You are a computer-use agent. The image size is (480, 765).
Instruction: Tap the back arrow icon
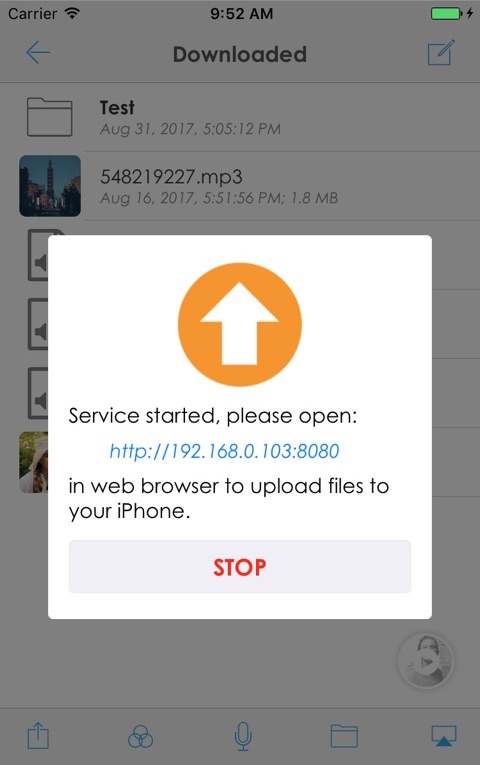point(38,53)
